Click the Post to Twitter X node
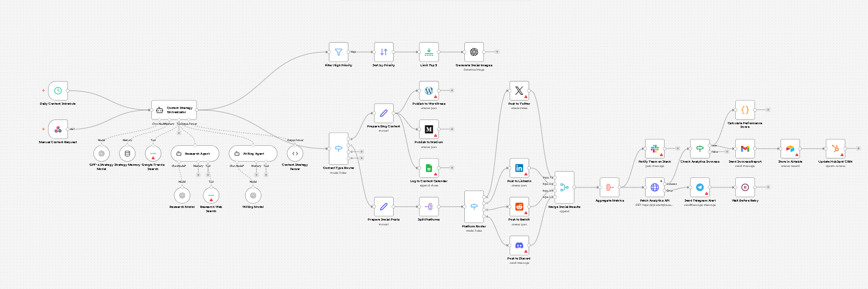This screenshot has height=289, width=868. coord(519,91)
